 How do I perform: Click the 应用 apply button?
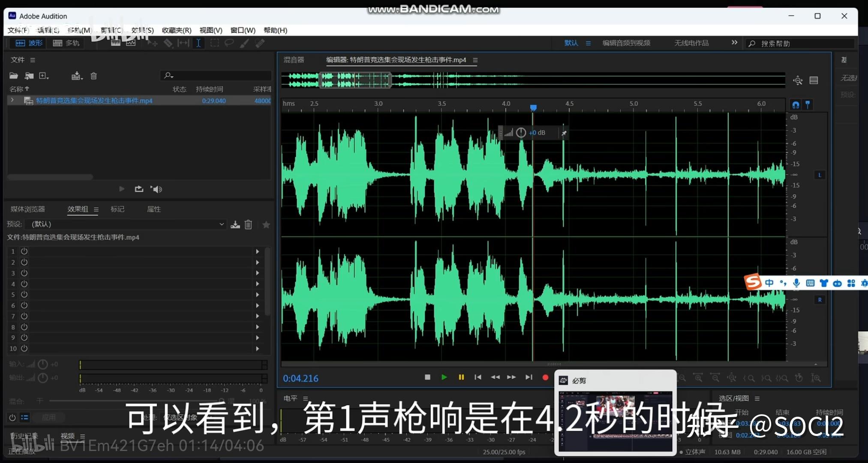pyautogui.click(x=49, y=417)
